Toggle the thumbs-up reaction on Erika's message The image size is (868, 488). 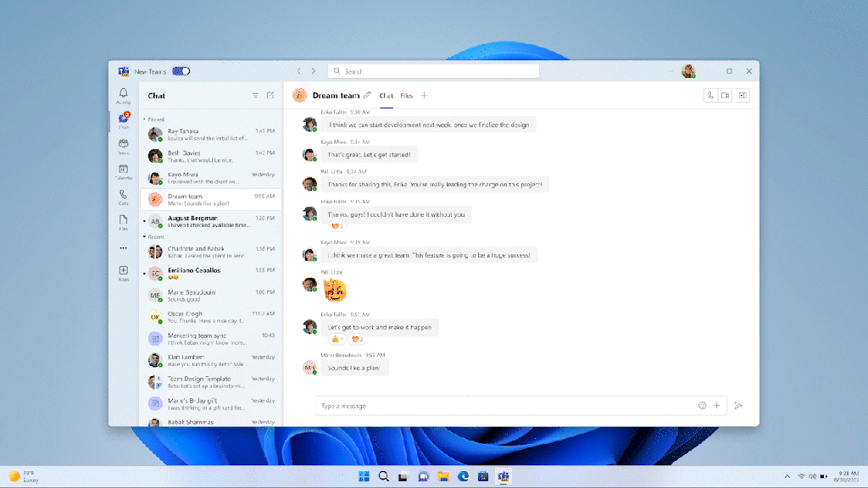336,339
